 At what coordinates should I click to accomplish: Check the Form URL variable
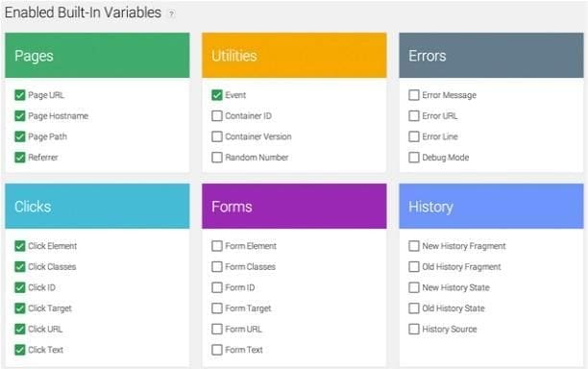pos(217,329)
